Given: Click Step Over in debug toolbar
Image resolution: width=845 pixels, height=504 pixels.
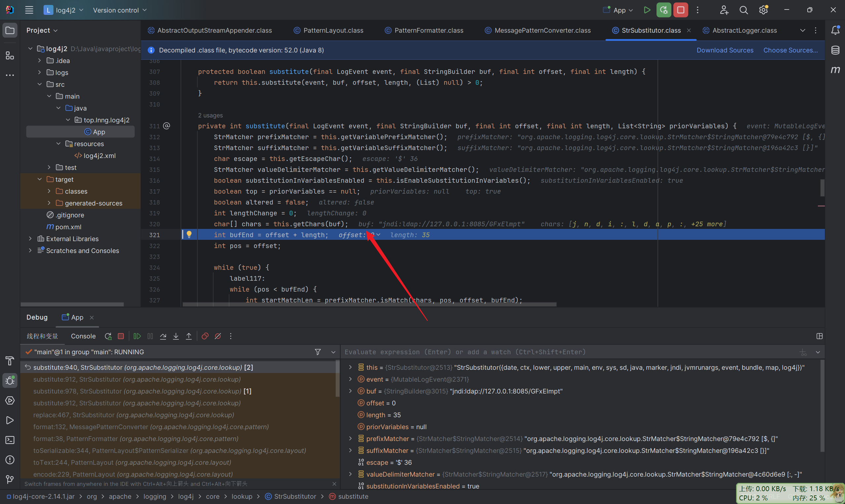Looking at the screenshot, I should 163,336.
